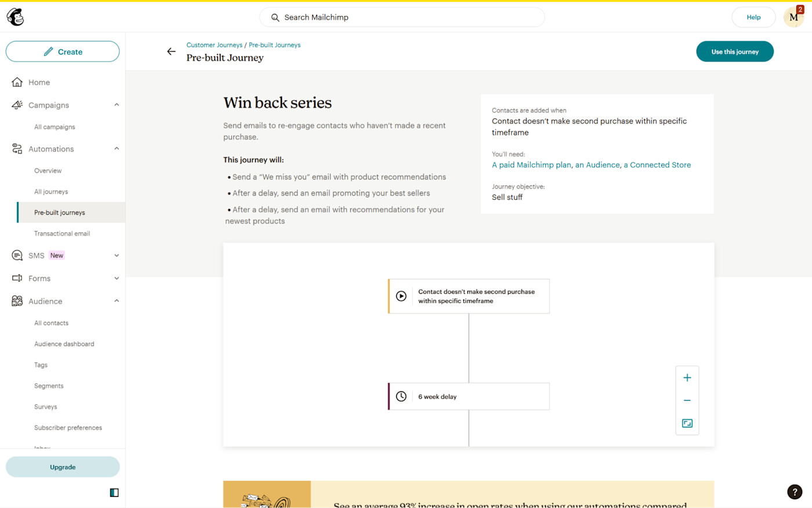Expand the SMS section chevron
This screenshot has width=812, height=508.
click(x=117, y=255)
